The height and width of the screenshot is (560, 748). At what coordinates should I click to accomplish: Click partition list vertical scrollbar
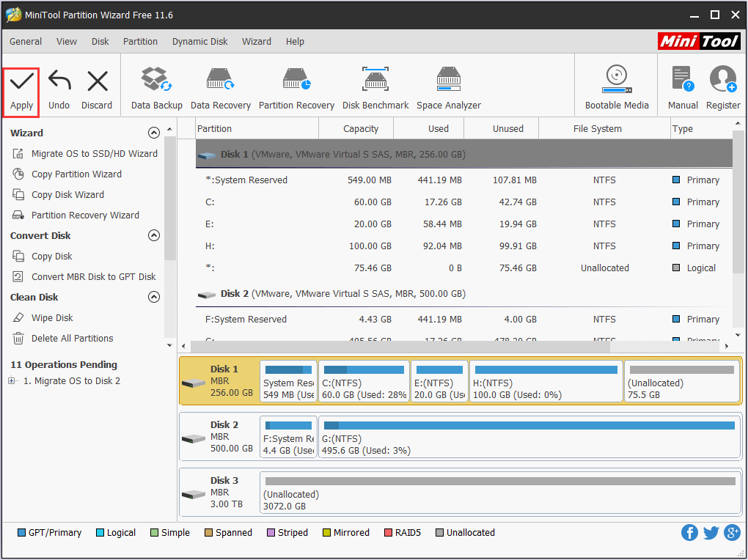[738, 202]
